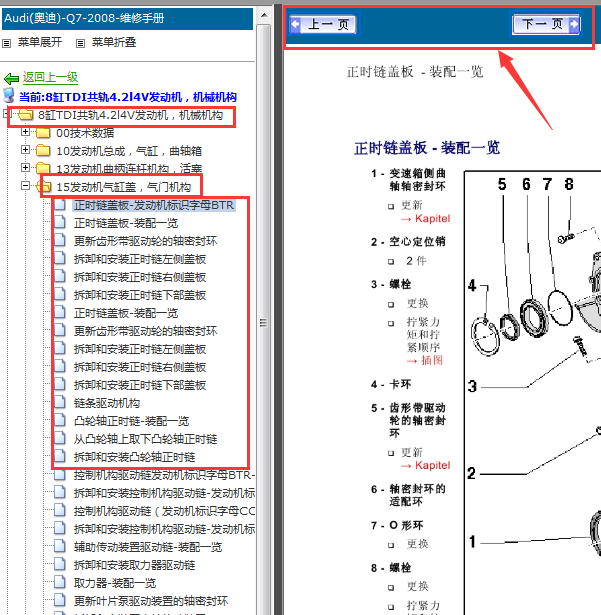
Task: Click page icon of 更新叶片泵驱动装置的轴密封环
Action: tap(60, 600)
